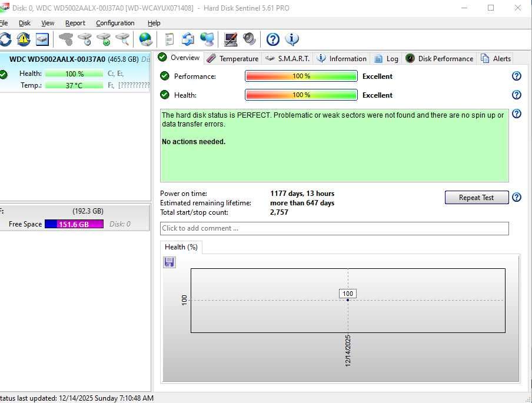Click the toolbar blue question mark help icon
This screenshot has width=532, height=403.
(x=273, y=39)
